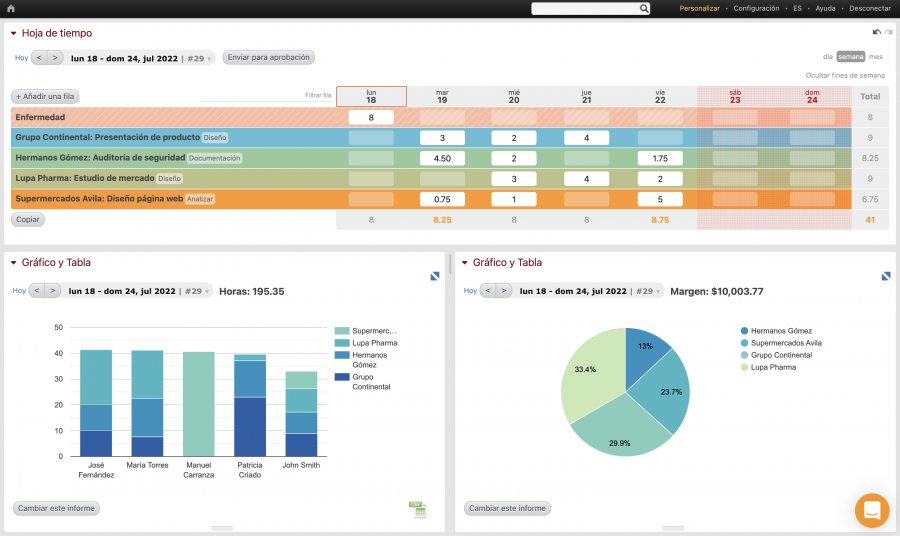
Task: Collapse the Hoja de tiempo panel
Action: coord(14,33)
